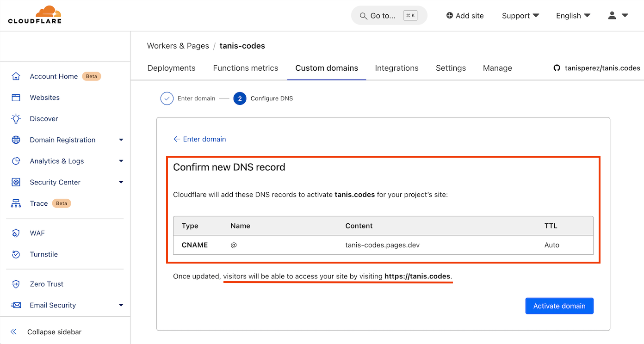Expand the Domain Registration menu

[121, 140]
